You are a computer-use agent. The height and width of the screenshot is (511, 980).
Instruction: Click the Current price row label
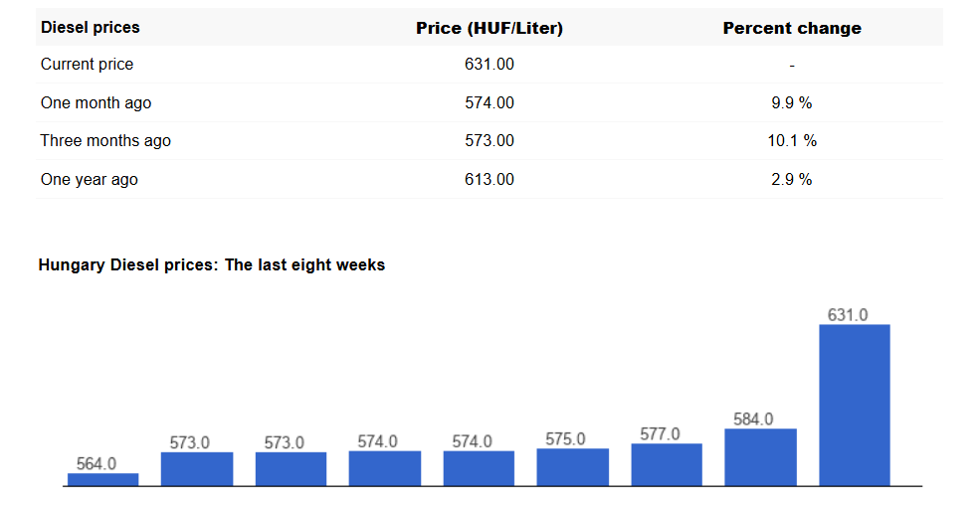click(x=87, y=65)
